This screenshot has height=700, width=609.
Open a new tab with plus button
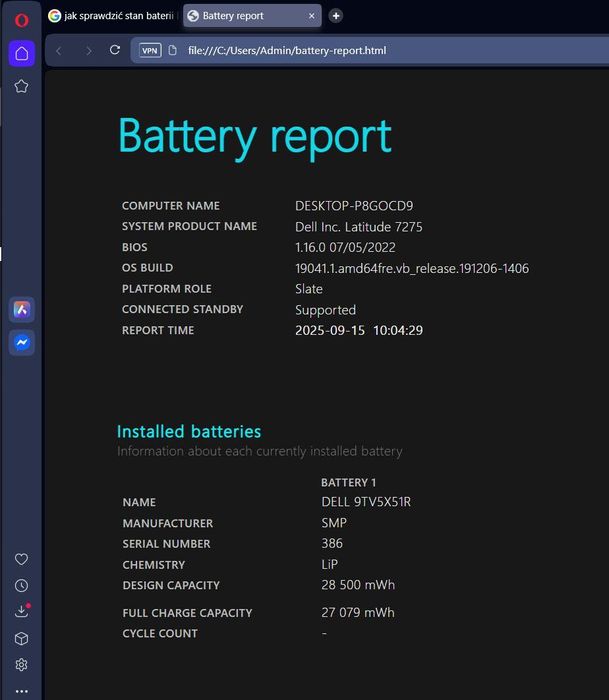coord(336,16)
